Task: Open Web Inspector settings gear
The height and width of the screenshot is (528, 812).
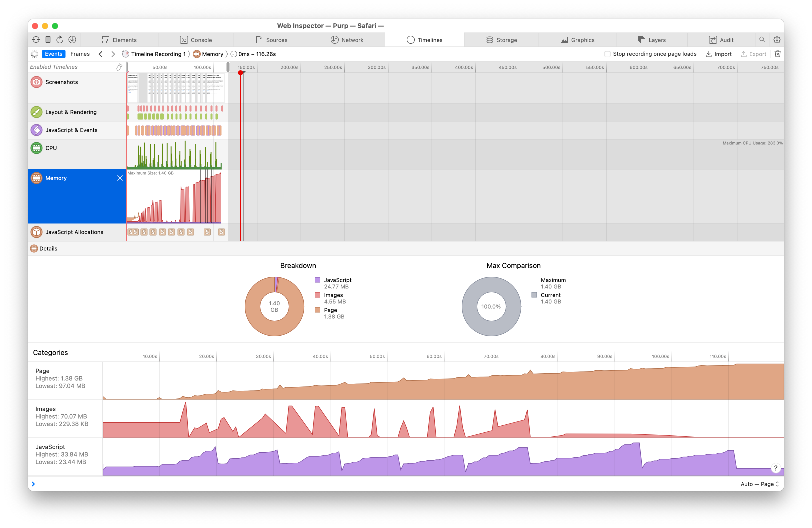Action: tap(776, 39)
